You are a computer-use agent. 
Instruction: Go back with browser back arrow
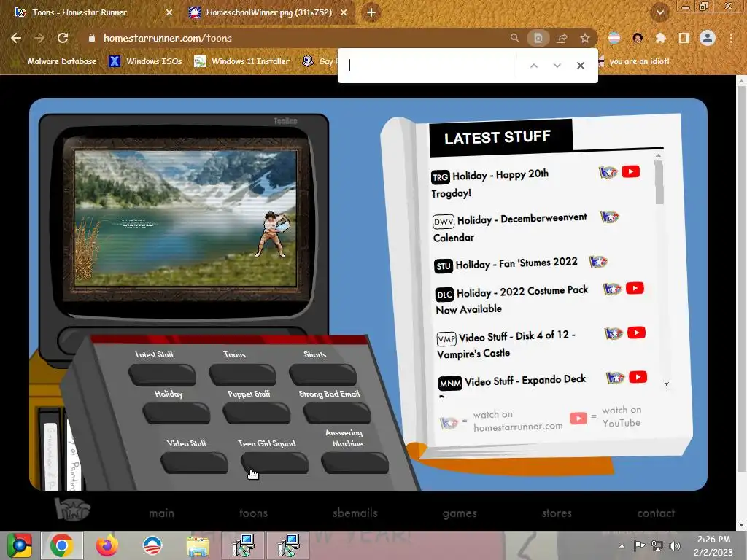tap(16, 38)
